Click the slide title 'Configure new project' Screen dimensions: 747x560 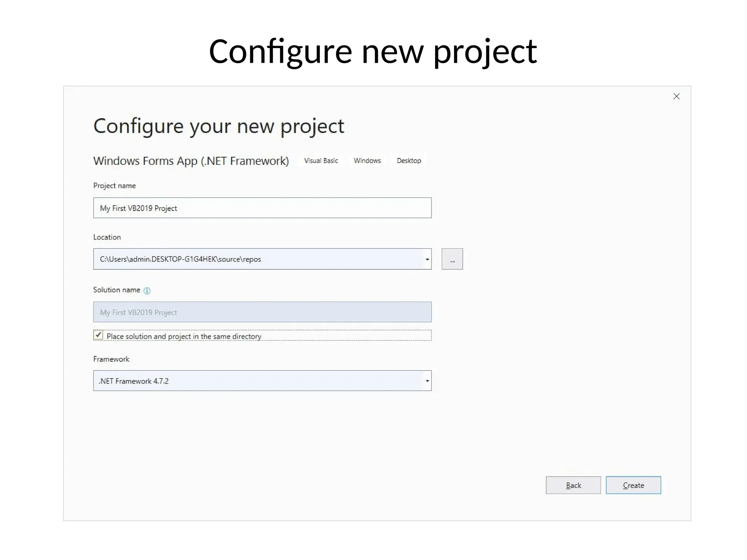point(373,51)
